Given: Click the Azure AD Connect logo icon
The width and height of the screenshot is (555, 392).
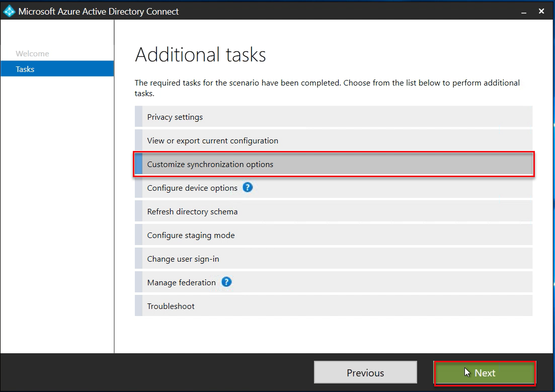Looking at the screenshot, I should click(x=9, y=11).
